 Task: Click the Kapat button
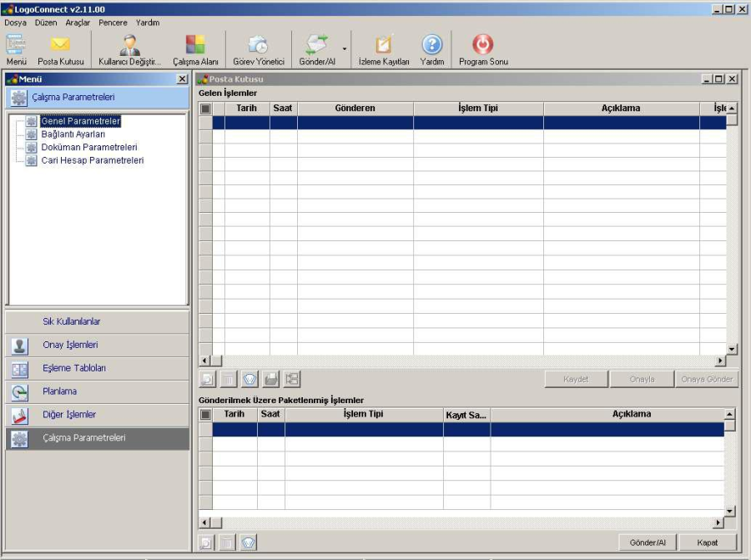(x=708, y=542)
